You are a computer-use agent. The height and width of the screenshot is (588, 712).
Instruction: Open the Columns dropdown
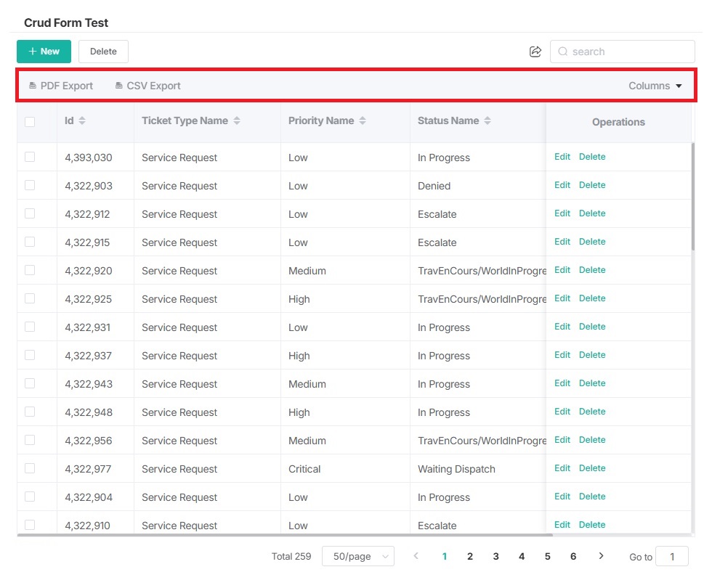(x=655, y=86)
